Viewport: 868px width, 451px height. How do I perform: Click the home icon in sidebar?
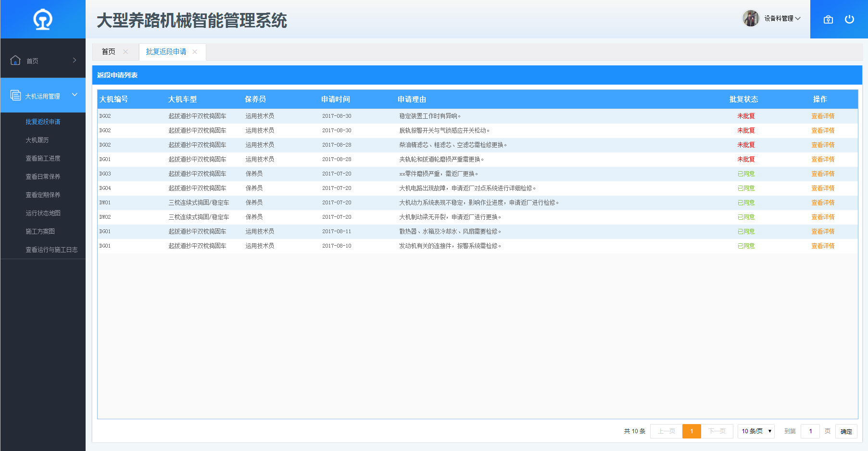tap(15, 60)
